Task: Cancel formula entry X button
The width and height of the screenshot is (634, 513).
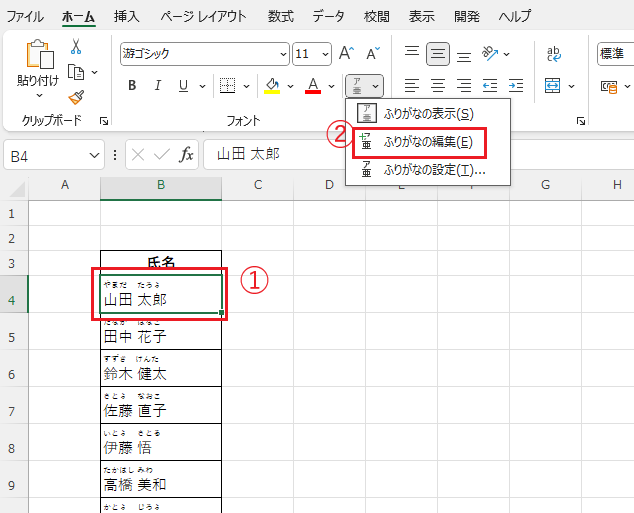Action: click(x=138, y=154)
